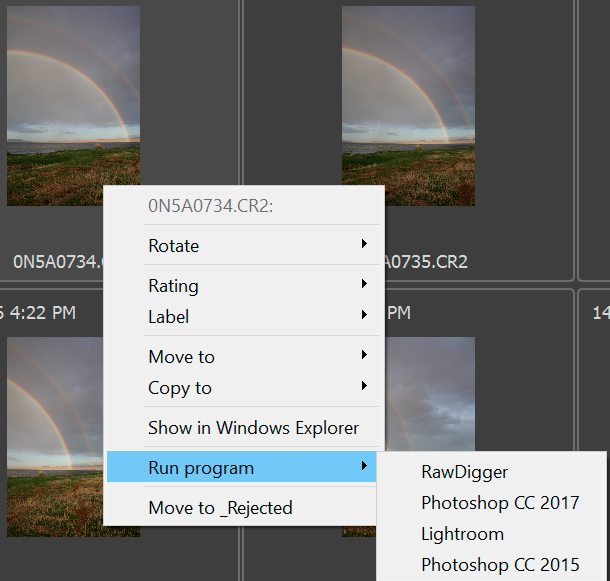The image size is (610, 581).
Task: Choose Move to _Rejected
Action: 220,508
